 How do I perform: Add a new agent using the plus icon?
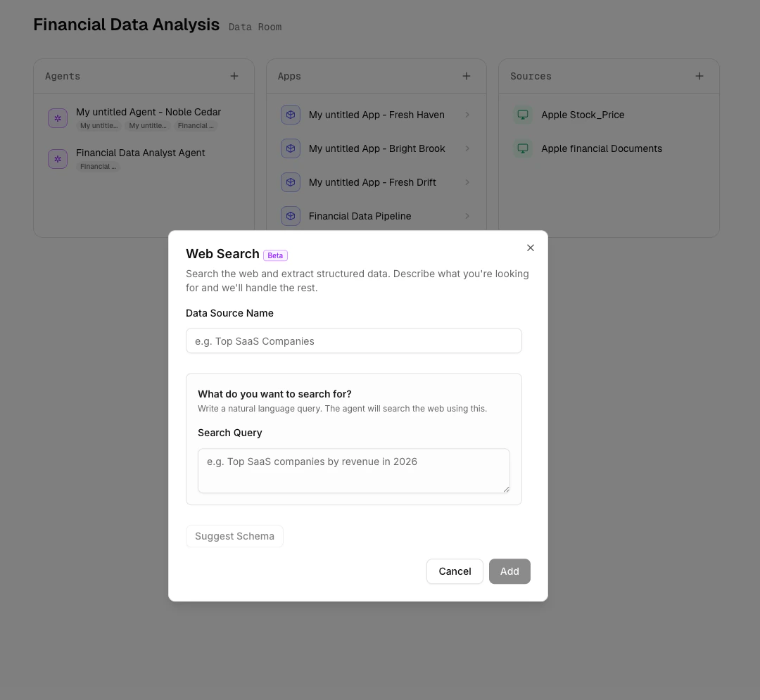[234, 75]
